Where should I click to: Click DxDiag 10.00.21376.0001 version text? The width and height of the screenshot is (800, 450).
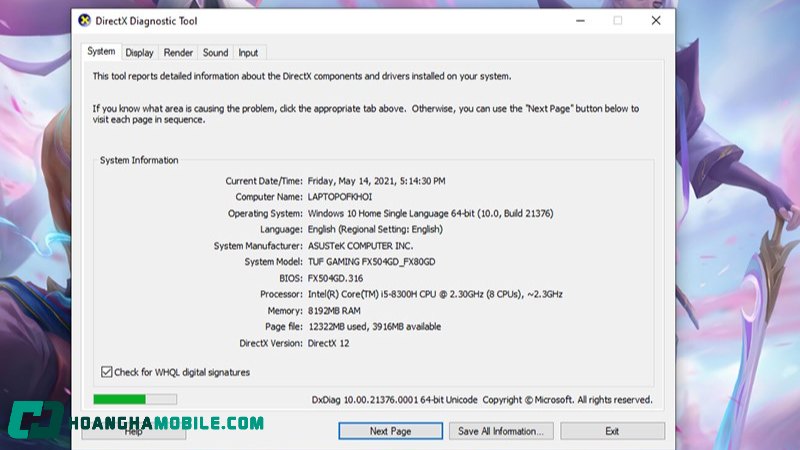coord(394,400)
